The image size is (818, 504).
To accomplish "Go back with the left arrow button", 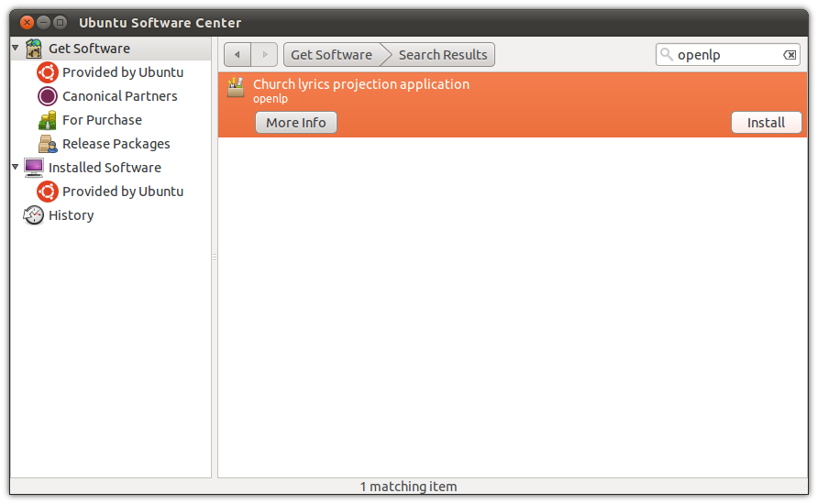I will click(x=238, y=55).
